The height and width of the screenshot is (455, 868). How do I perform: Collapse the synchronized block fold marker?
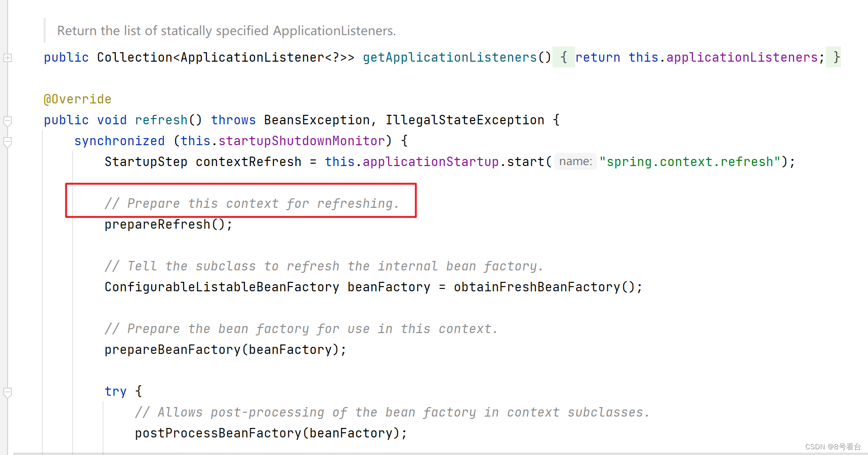click(8, 142)
